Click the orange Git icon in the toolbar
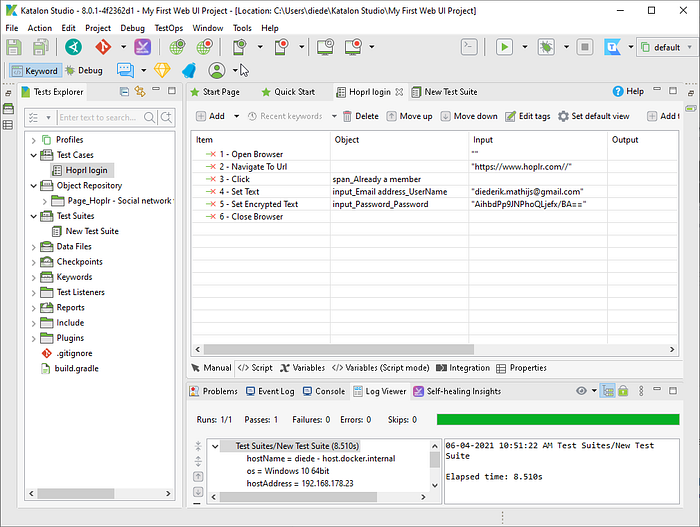This screenshot has width=700, height=527. point(103,47)
